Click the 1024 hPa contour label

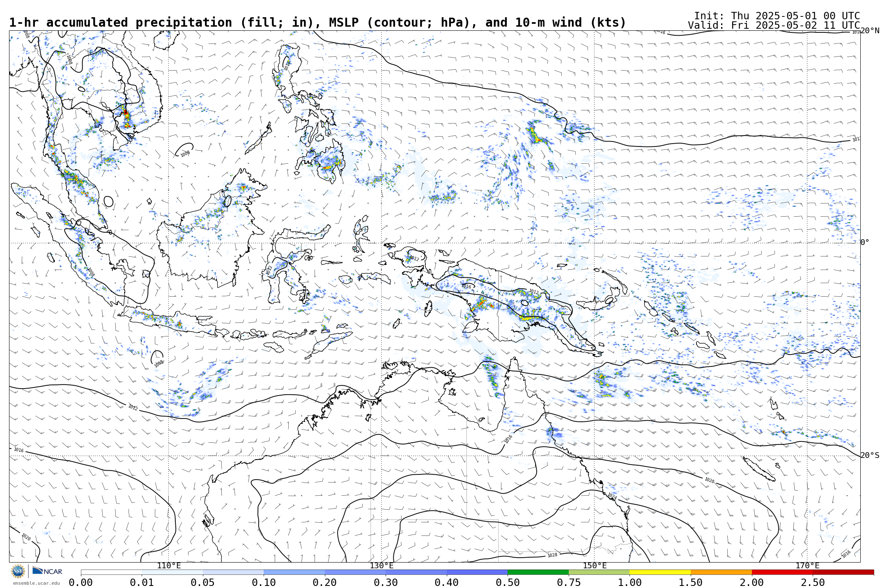pos(612,496)
